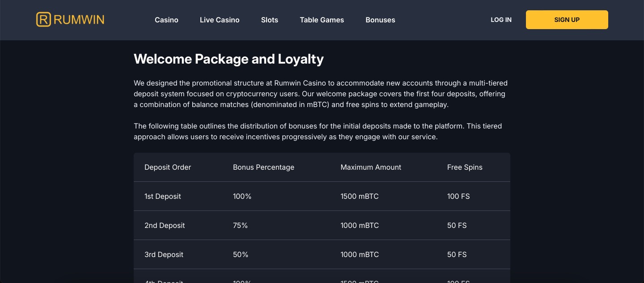Click the LOG IN button
This screenshot has width=644, height=283.
pyautogui.click(x=501, y=20)
